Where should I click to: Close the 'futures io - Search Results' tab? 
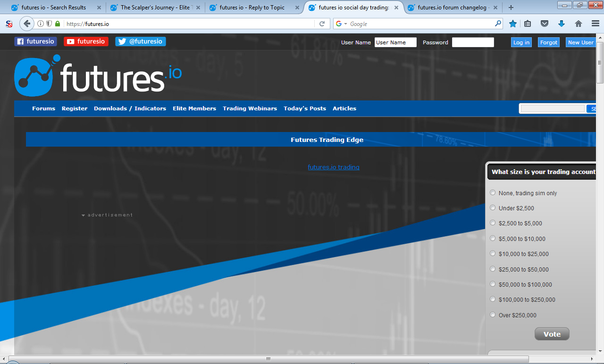click(x=98, y=8)
